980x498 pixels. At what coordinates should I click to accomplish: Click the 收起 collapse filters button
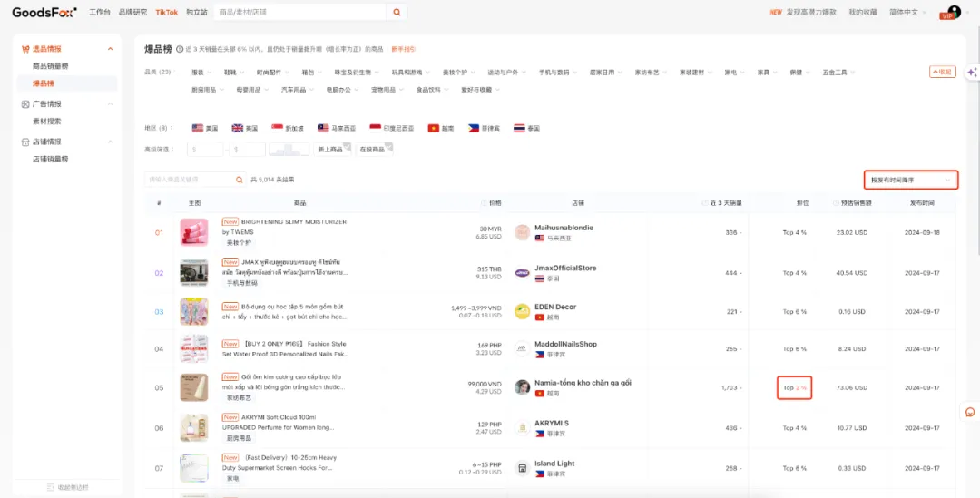tap(943, 72)
